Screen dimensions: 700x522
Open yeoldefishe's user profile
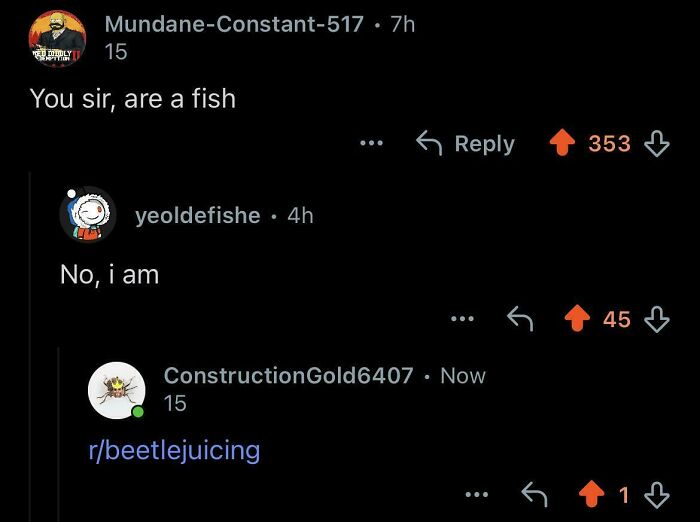pyautogui.click(x=197, y=215)
